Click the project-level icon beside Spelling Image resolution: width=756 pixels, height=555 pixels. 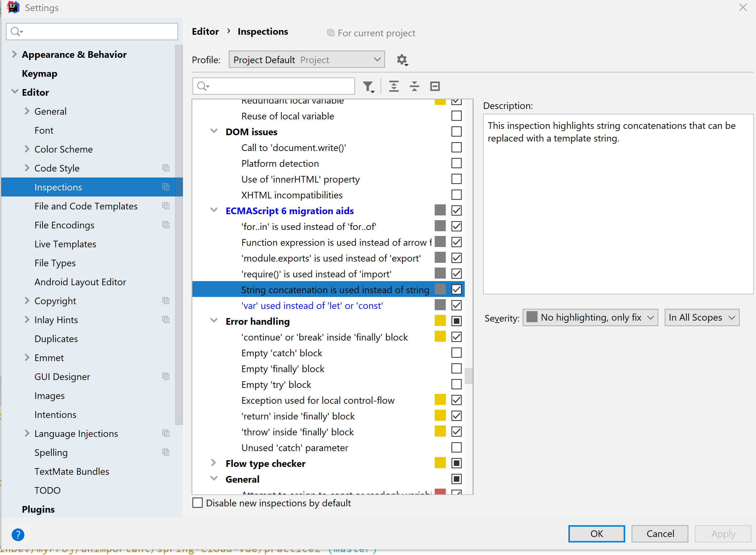(166, 452)
